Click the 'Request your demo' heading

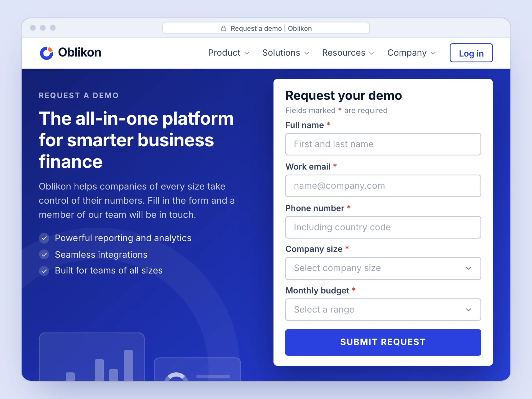click(x=344, y=96)
